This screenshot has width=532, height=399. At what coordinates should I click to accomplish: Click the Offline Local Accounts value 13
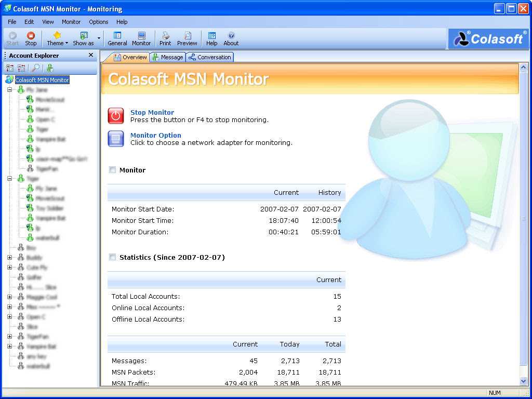click(x=337, y=319)
